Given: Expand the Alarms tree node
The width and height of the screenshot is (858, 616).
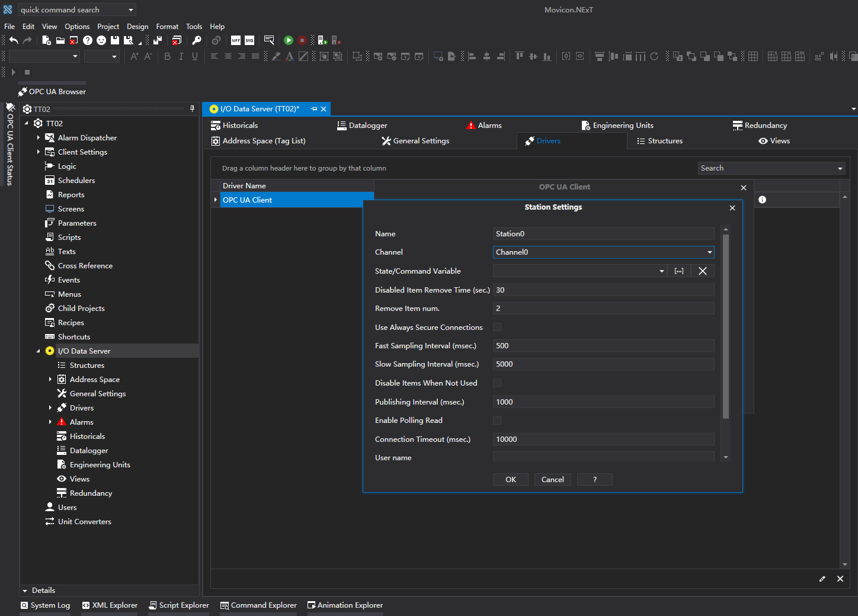Looking at the screenshot, I should [x=50, y=422].
